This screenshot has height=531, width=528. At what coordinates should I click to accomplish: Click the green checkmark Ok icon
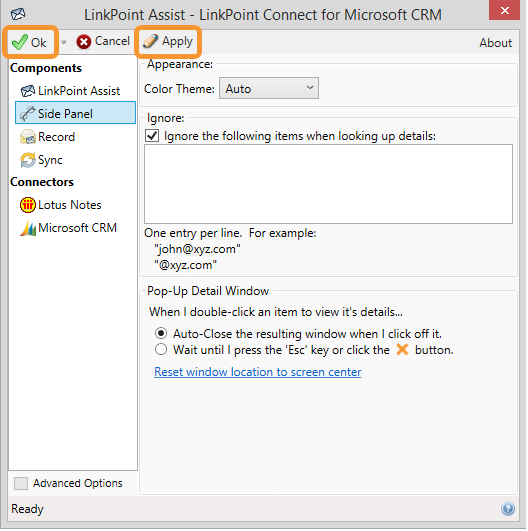coord(20,42)
